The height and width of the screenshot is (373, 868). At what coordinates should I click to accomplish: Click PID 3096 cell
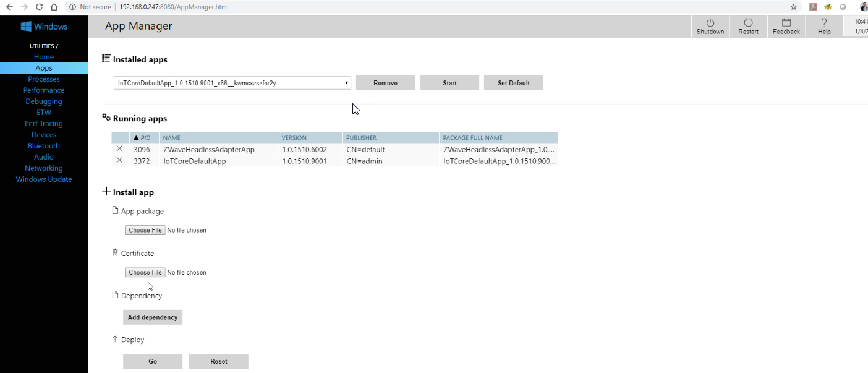point(144,149)
